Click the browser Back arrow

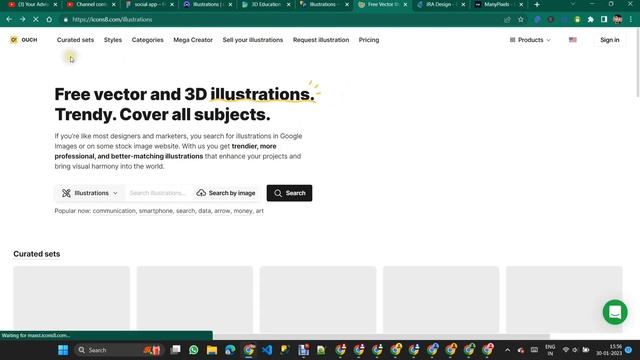(9, 19)
